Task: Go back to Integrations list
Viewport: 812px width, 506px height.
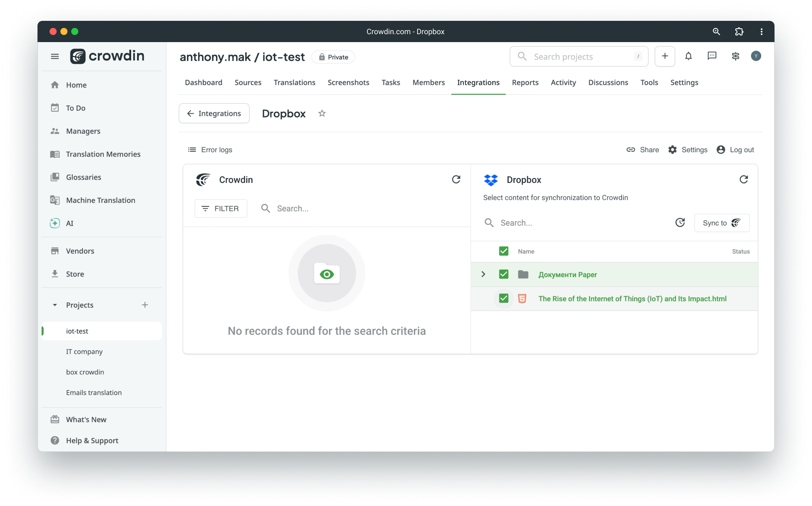Action: (x=214, y=113)
